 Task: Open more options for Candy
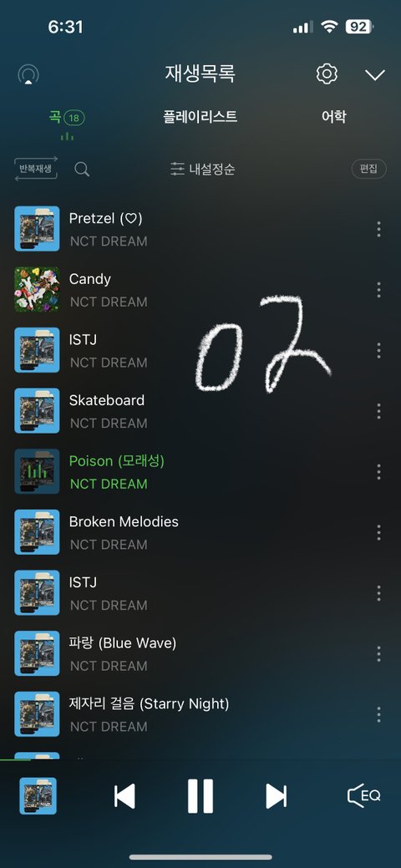click(x=378, y=290)
